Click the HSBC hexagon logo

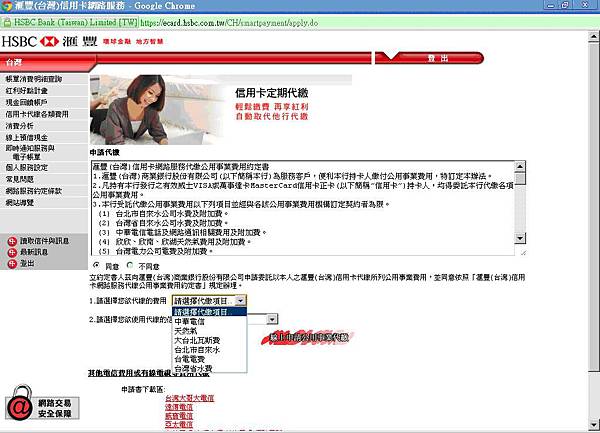[49, 41]
